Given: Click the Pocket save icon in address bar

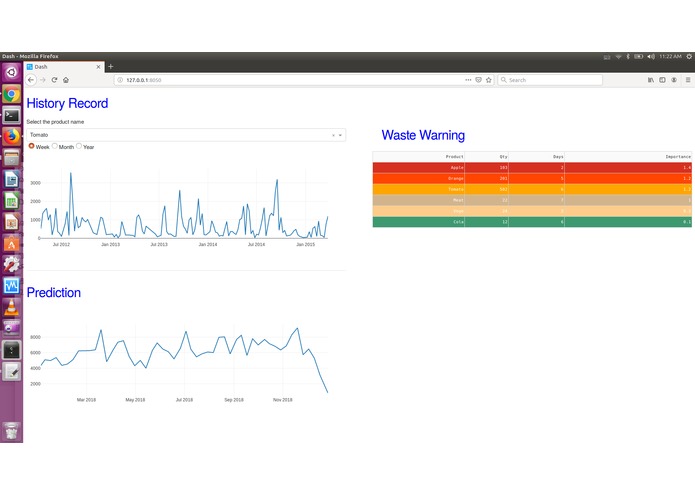Looking at the screenshot, I should point(478,80).
